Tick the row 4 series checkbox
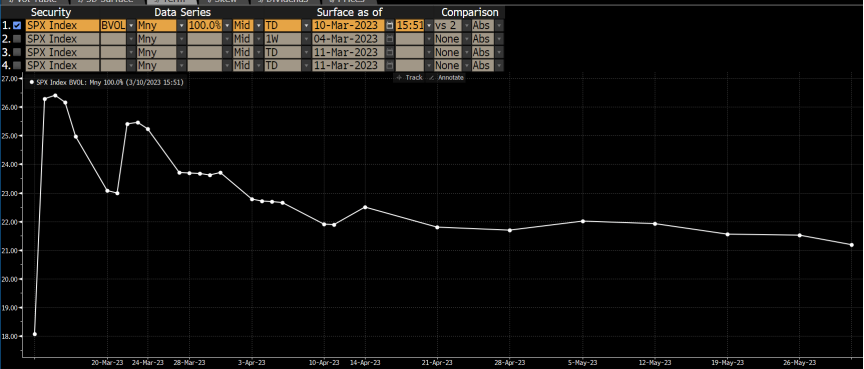The image size is (864, 369). 18,66
